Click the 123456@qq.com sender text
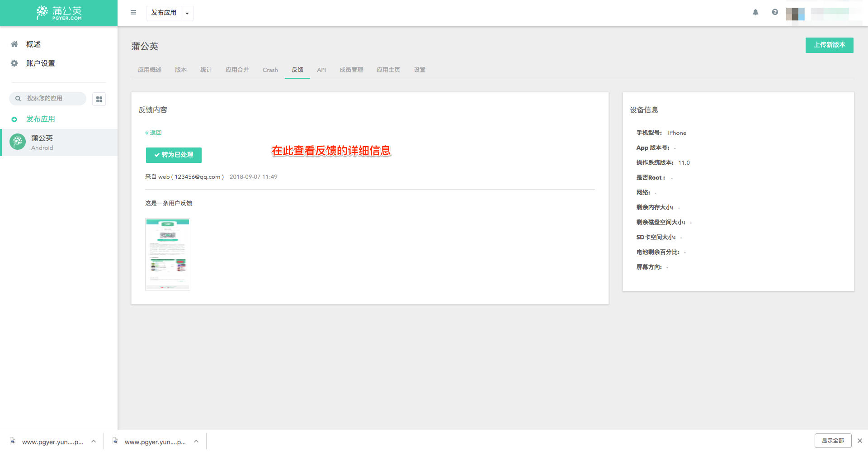868x452 pixels. (198, 177)
